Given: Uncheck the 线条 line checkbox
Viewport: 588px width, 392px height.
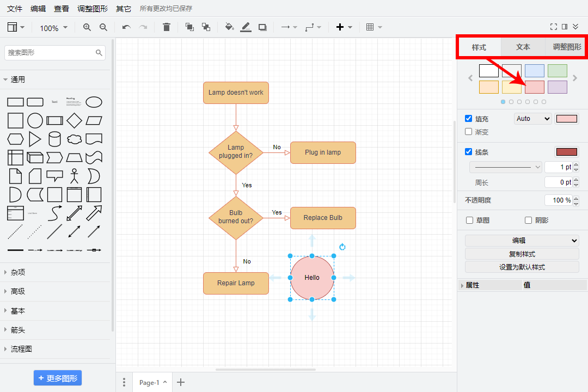Looking at the screenshot, I should coord(468,151).
